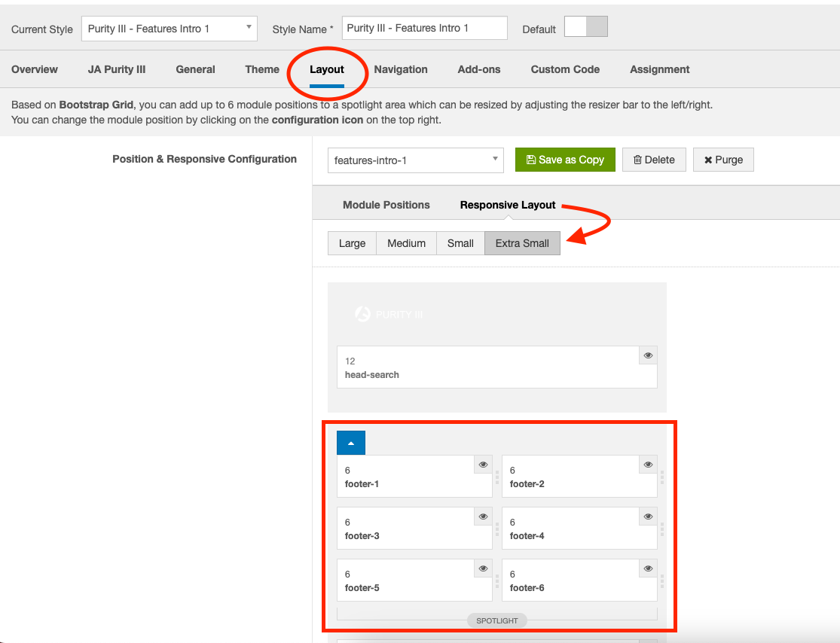Click the 'footer-2' position name
This screenshot has height=643, width=840.
(527, 484)
